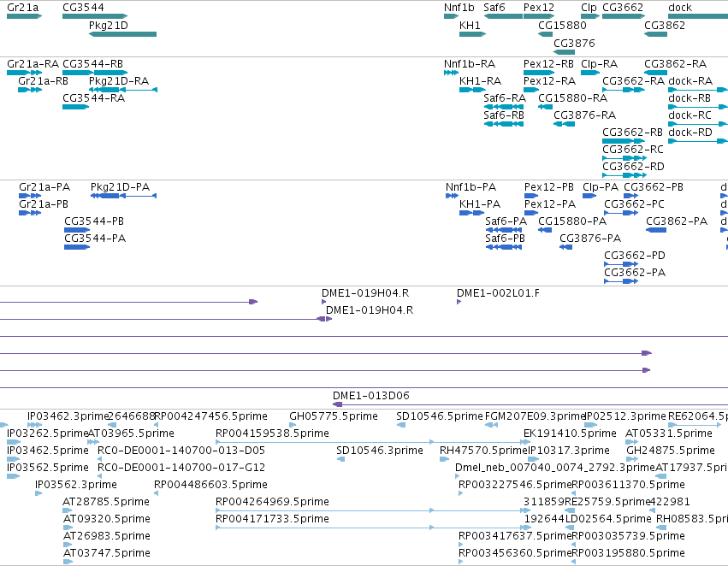Select transcript Pkg21D-RA
The image size is (728, 566).
pyautogui.click(x=123, y=90)
